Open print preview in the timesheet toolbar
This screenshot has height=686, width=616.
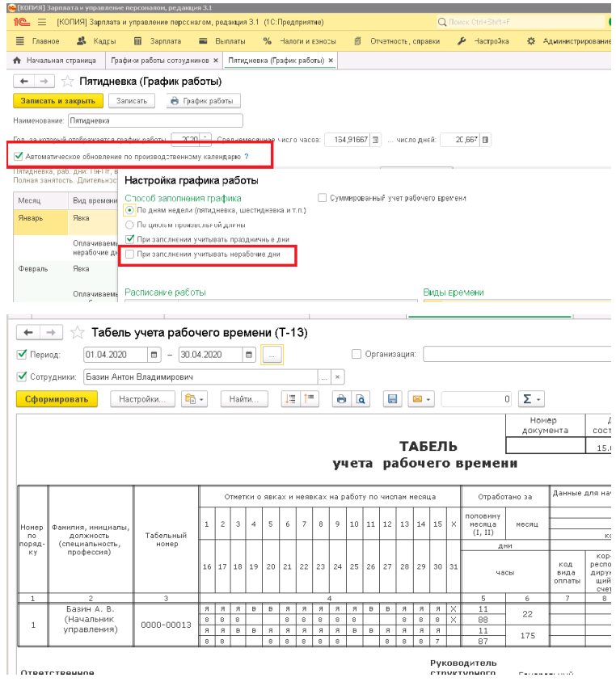pos(361,399)
